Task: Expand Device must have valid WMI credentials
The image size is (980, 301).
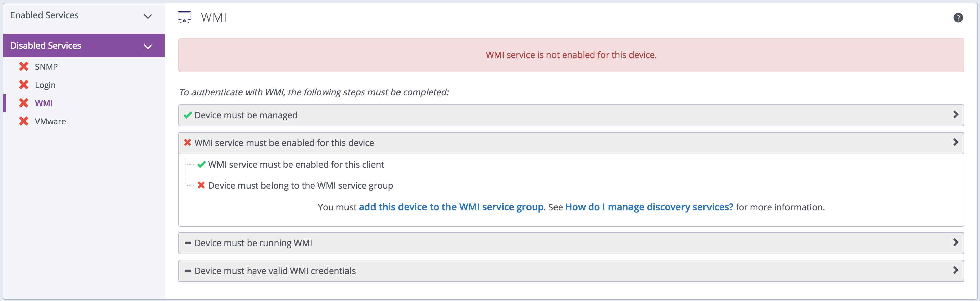Action: tap(955, 271)
